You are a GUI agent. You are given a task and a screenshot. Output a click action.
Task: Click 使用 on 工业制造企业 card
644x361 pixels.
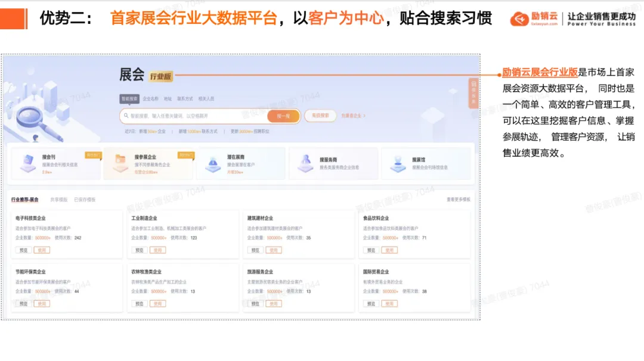tap(157, 250)
